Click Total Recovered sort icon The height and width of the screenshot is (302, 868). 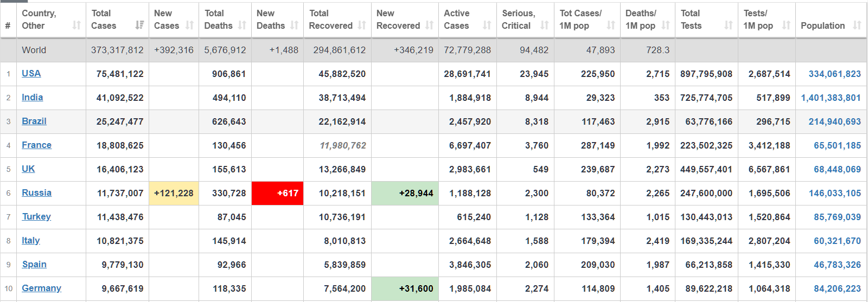[362, 25]
